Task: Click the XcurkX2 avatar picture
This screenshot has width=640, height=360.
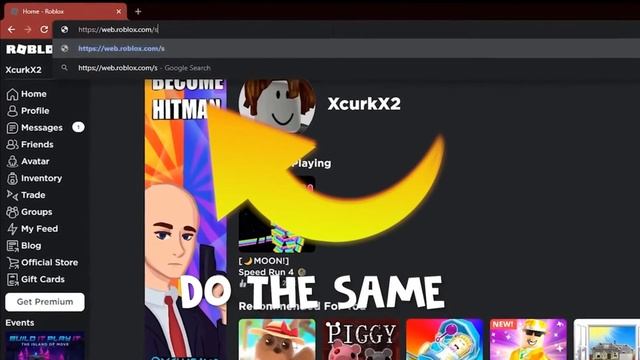Action: click(277, 106)
